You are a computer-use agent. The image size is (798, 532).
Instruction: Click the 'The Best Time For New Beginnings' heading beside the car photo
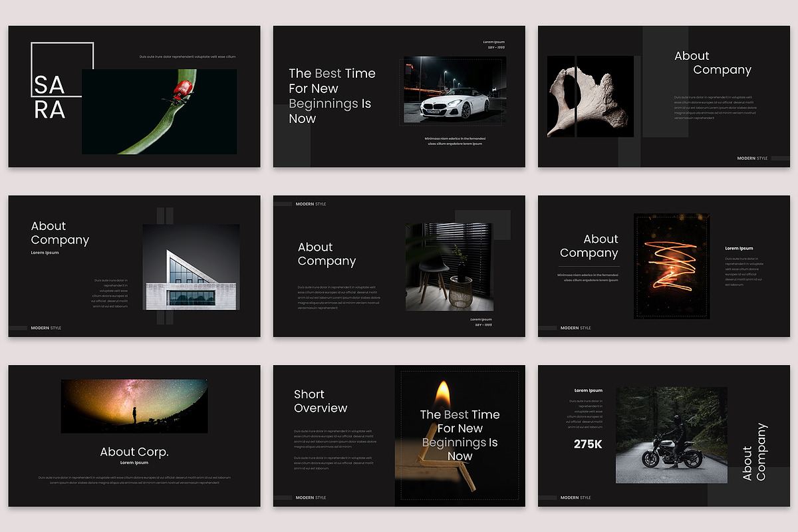[x=332, y=96]
